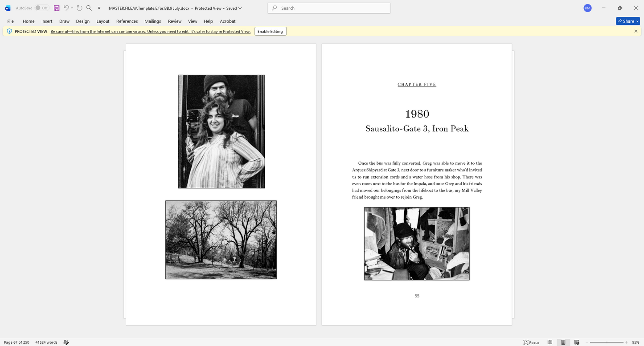Click the 95% zoom level value

(x=636, y=342)
